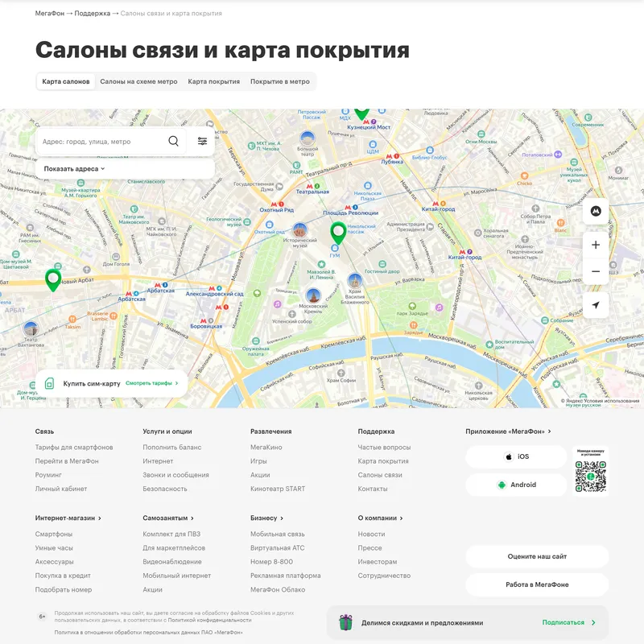
Task: Click the search magnifier icon
Action: point(173,140)
